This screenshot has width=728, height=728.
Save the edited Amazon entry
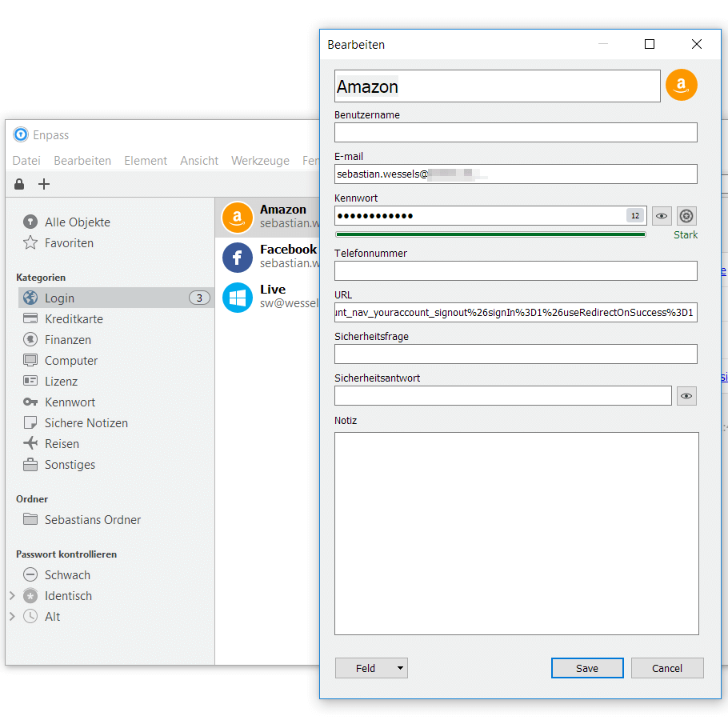[587, 668]
